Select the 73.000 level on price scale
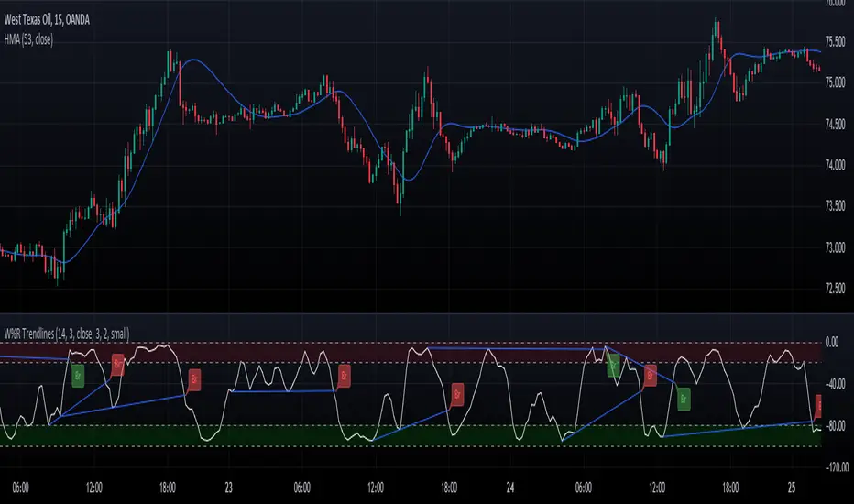This screenshot has height=504, width=854. (834, 247)
